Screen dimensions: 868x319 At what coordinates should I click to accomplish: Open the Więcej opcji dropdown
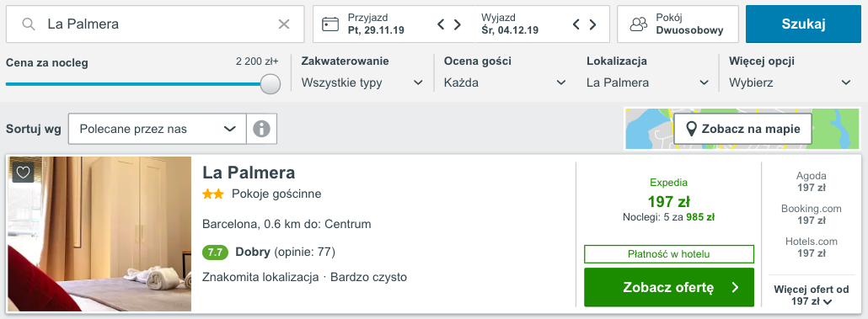[790, 83]
